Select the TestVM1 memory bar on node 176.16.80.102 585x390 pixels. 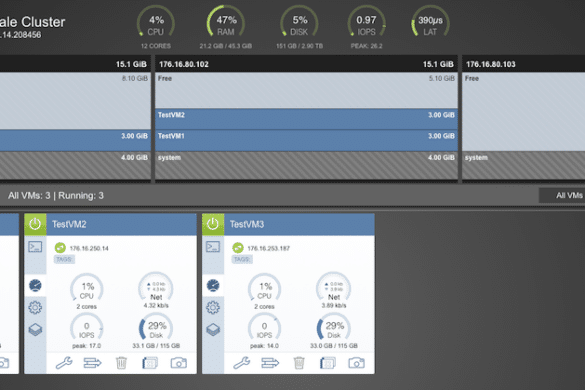pos(306,140)
